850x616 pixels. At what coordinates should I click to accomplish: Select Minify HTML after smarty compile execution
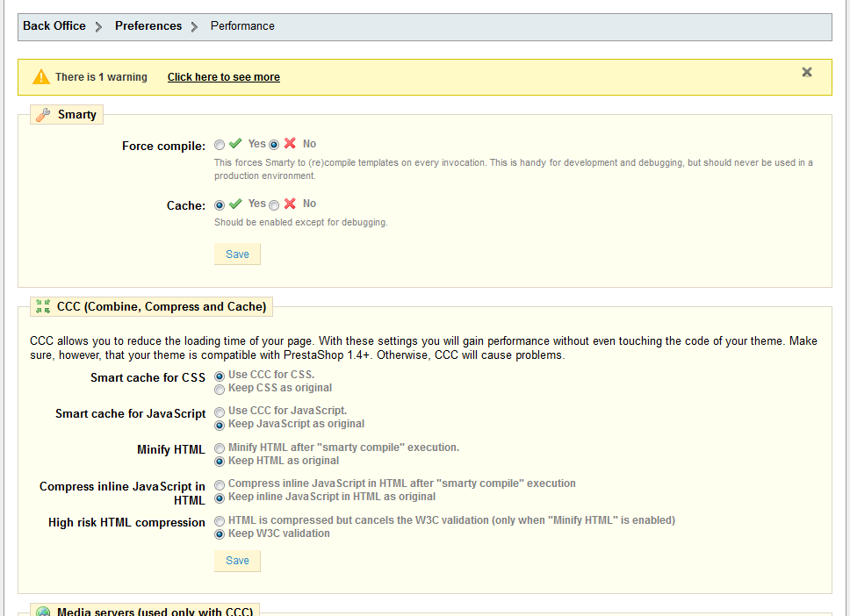tap(220, 448)
